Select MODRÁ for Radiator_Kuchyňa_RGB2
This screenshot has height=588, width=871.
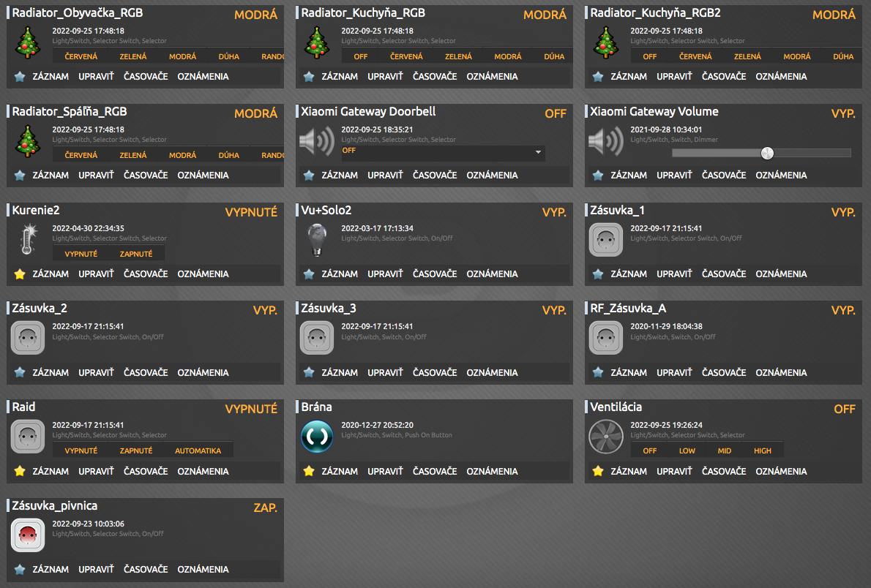[796, 56]
